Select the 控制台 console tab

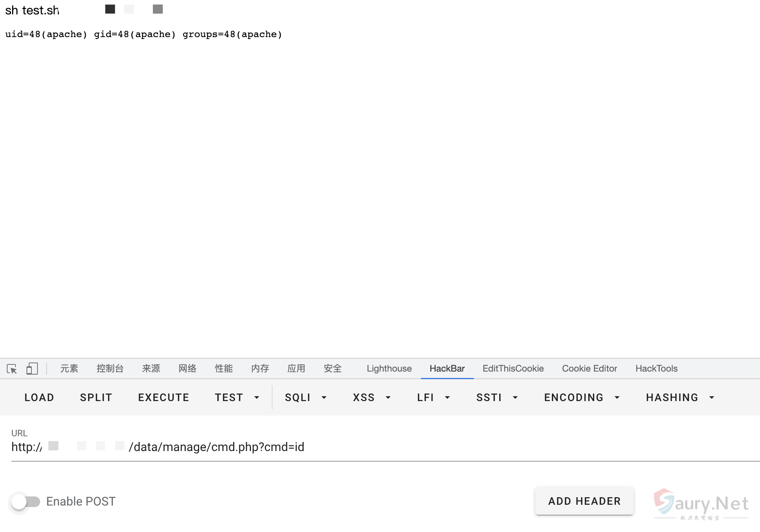click(x=110, y=369)
